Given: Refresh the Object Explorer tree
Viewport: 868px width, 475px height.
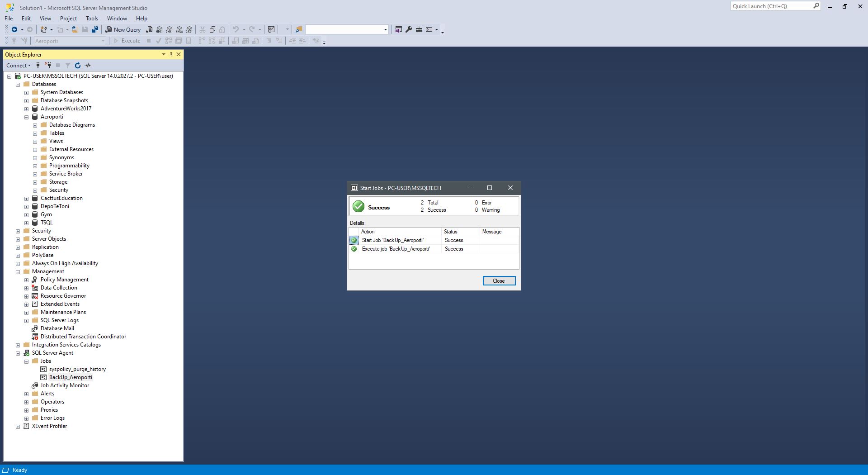Looking at the screenshot, I should [x=78, y=65].
